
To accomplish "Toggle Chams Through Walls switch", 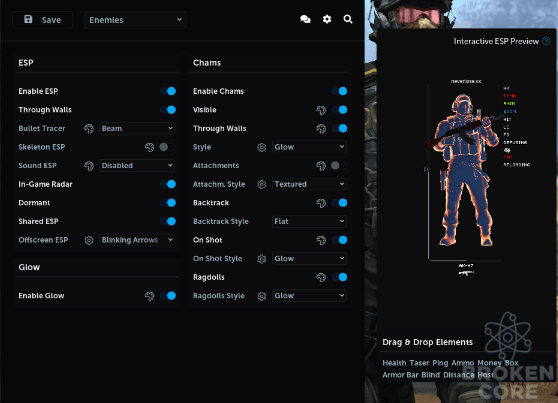I will pyautogui.click(x=339, y=128).
